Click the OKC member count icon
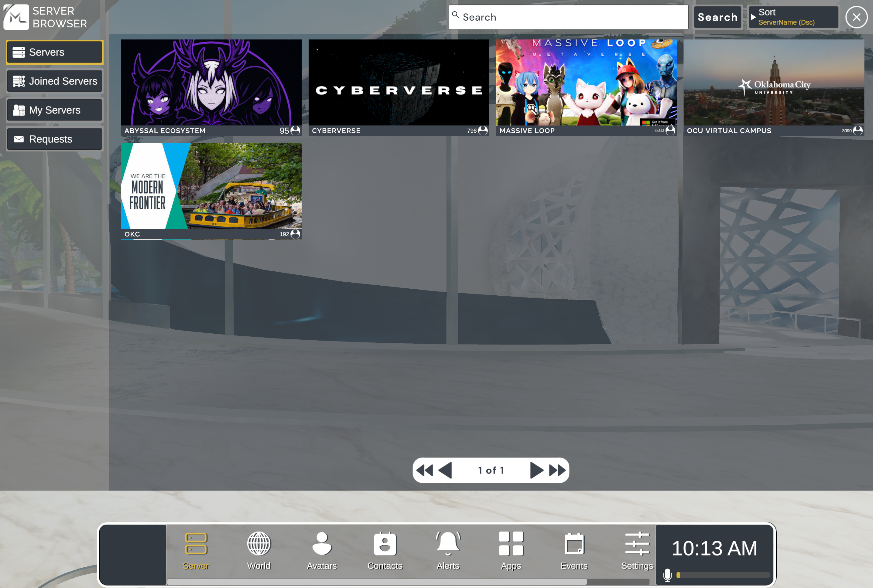Viewport: 873px width, 588px height. point(295,234)
